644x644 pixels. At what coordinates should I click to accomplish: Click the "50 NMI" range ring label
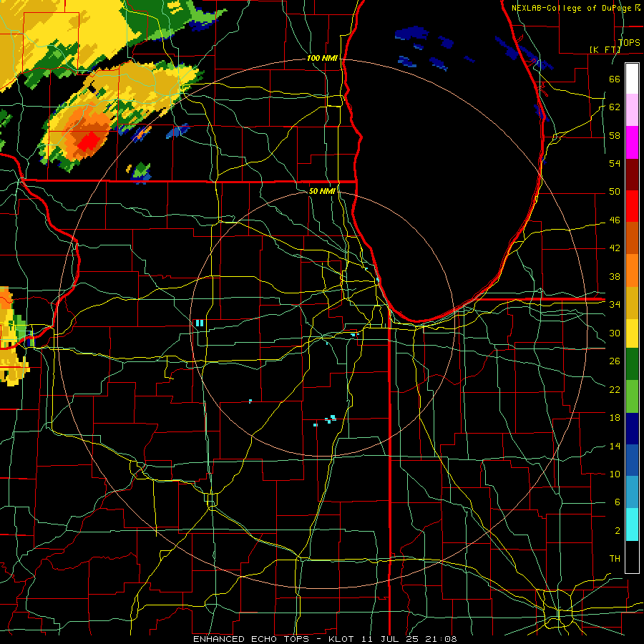click(x=322, y=191)
